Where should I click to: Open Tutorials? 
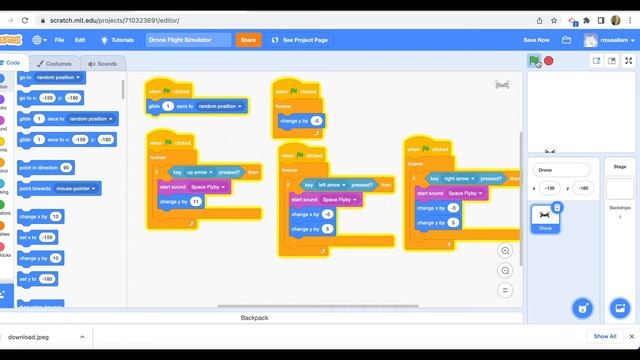[118, 40]
